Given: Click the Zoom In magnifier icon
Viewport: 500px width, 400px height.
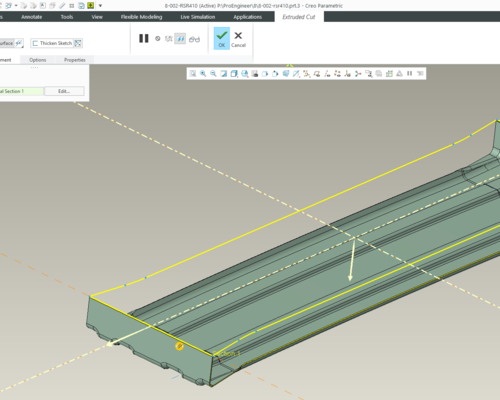Looking at the screenshot, I should coord(203,74).
